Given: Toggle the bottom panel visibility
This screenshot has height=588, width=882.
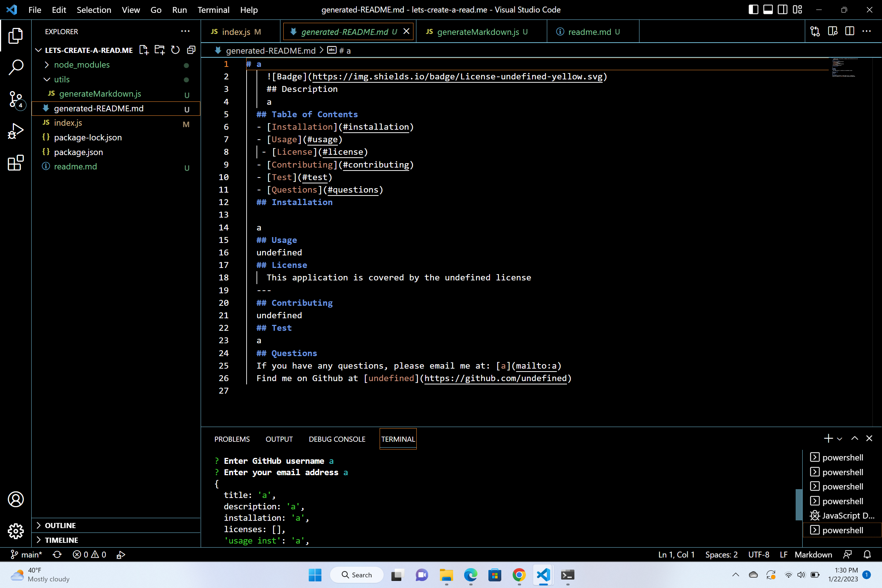Looking at the screenshot, I should click(768, 10).
